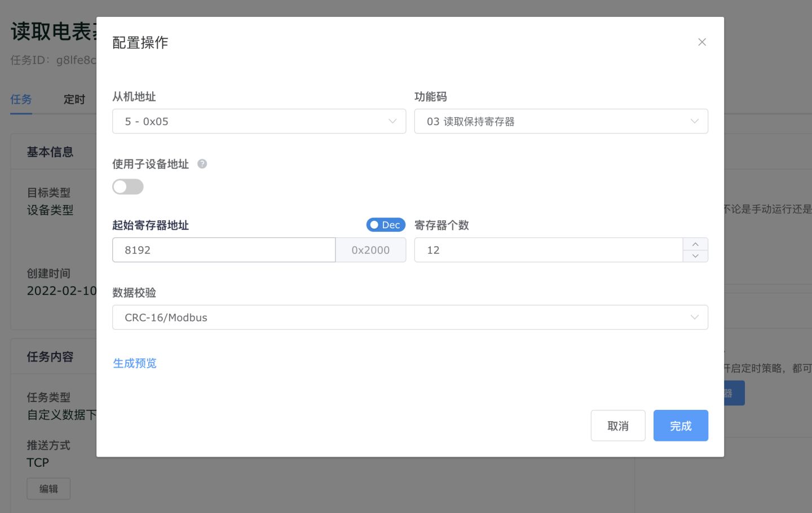Click the 功能码 field label
This screenshot has height=513, width=812.
pyautogui.click(x=431, y=96)
